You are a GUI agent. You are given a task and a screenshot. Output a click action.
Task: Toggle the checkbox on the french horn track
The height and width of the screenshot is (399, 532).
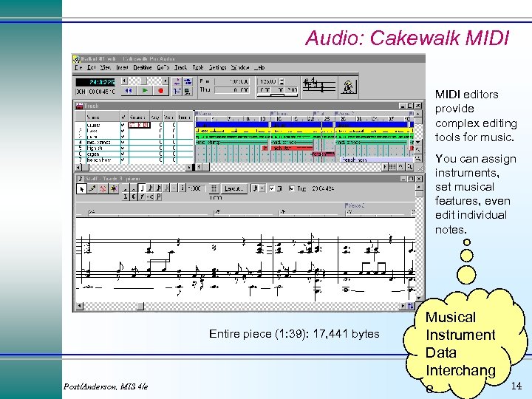[x=123, y=160]
